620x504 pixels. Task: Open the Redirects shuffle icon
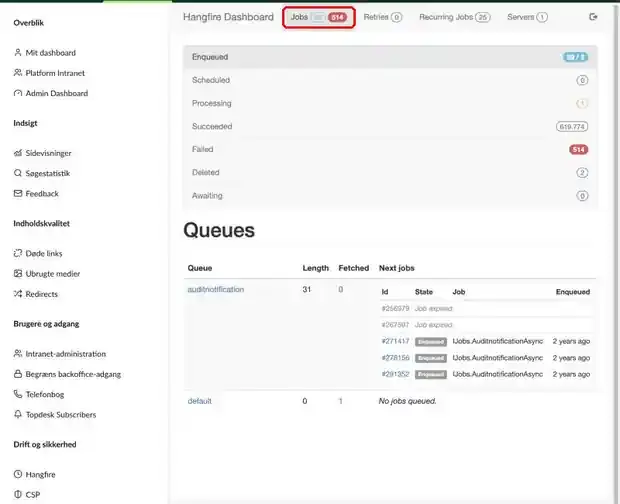tap(17, 294)
